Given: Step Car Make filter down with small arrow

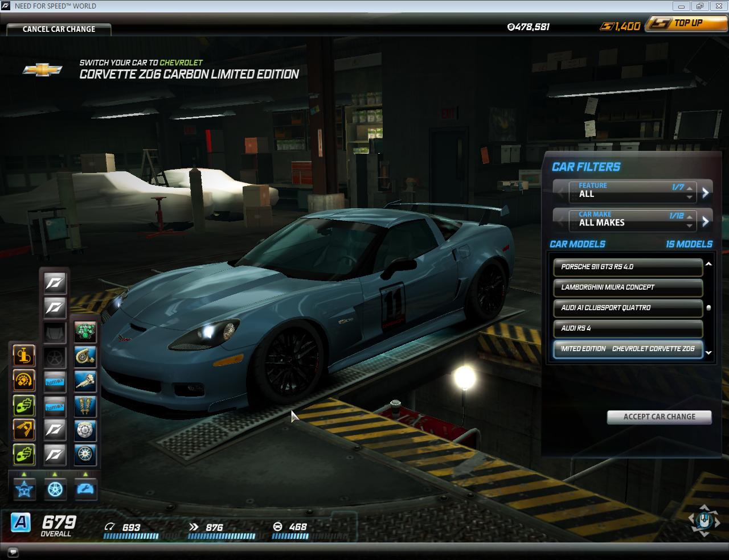Looking at the screenshot, I should click(x=690, y=225).
